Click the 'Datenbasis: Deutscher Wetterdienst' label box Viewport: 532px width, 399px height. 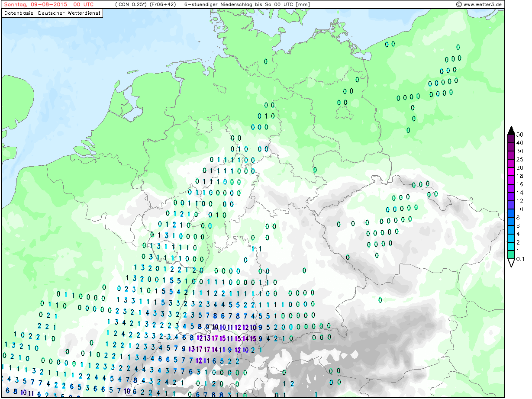tap(52, 13)
